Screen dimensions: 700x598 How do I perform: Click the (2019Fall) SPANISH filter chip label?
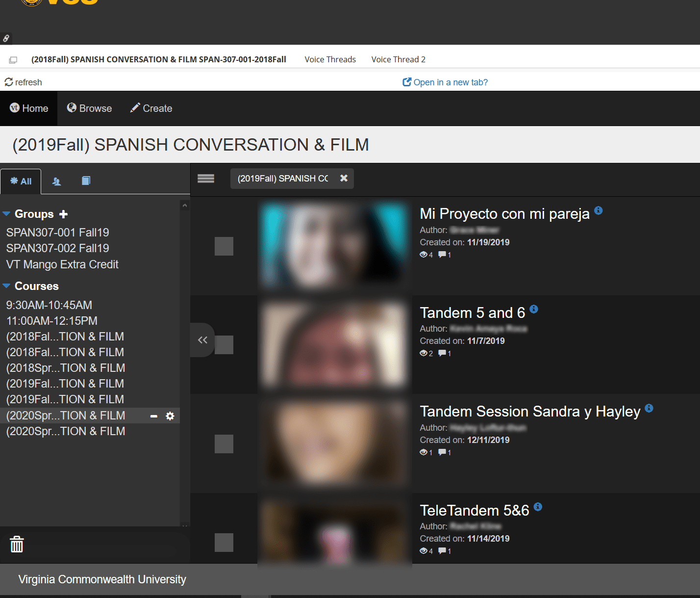[x=283, y=179]
